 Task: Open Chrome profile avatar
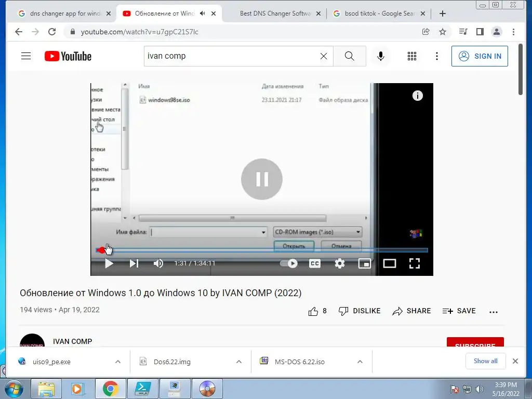point(497,32)
